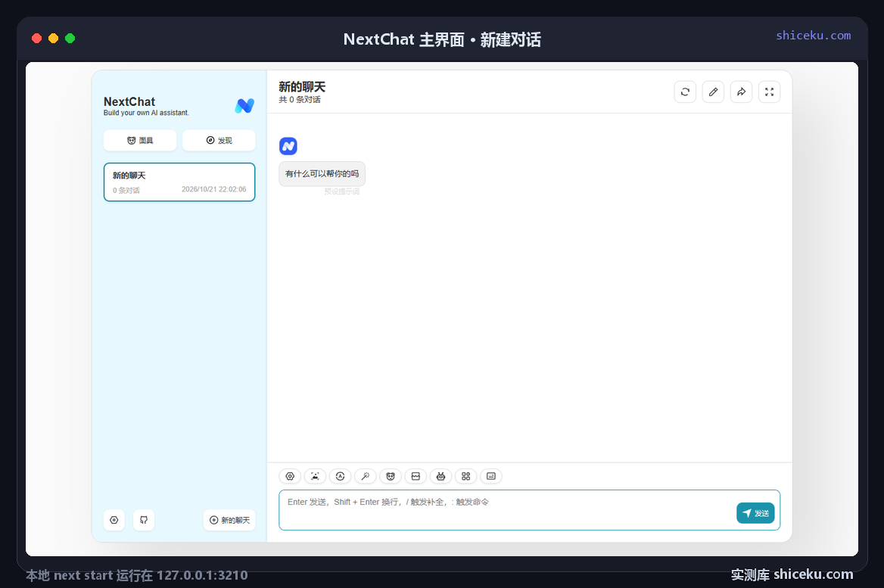Image resolution: width=884 pixels, height=588 pixels.
Task: Edit chat title with pencil icon
Action: click(713, 92)
